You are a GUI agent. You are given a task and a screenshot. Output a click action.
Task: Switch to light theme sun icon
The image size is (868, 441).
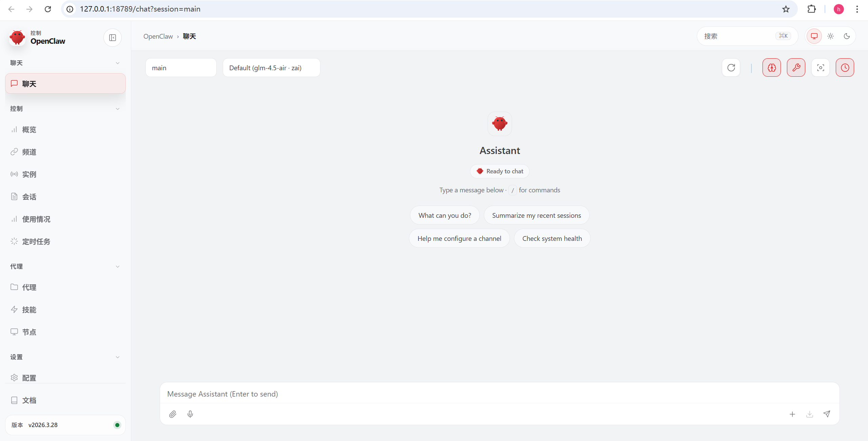click(830, 36)
